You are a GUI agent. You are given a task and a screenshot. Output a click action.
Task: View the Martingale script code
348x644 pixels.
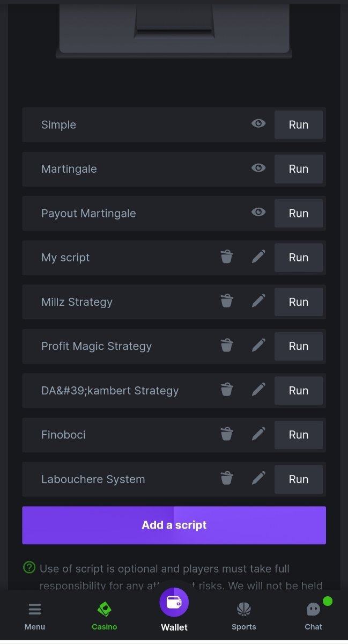tap(258, 169)
